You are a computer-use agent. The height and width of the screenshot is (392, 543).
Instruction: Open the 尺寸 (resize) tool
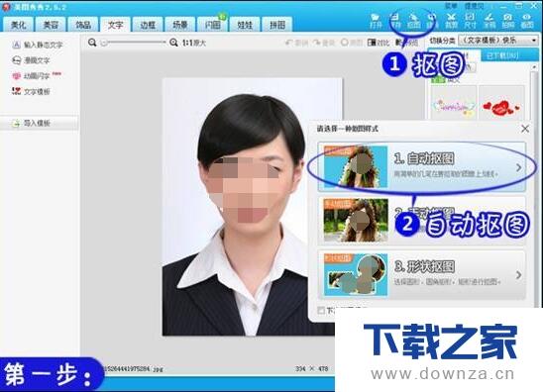pyautogui.click(x=470, y=21)
